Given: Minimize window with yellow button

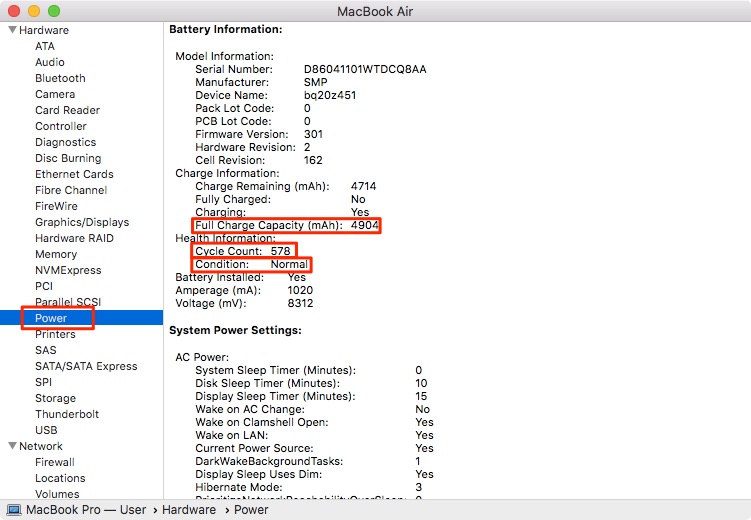Looking at the screenshot, I should tap(34, 11).
